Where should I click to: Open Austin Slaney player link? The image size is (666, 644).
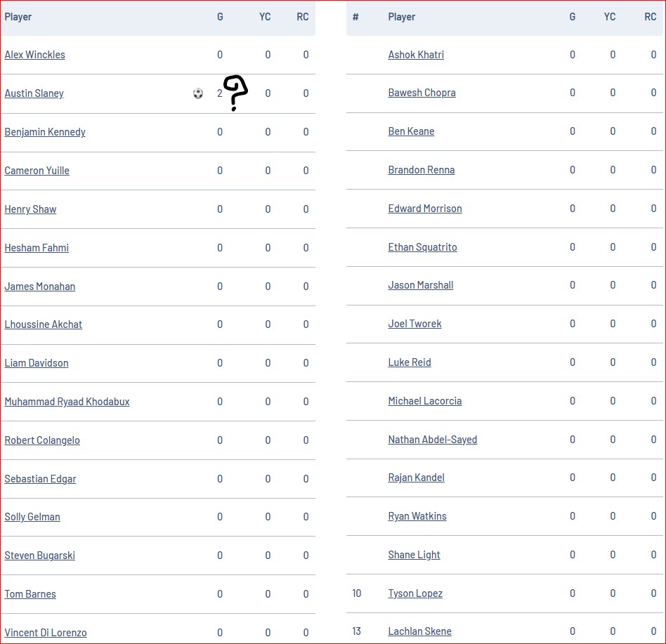coord(34,93)
